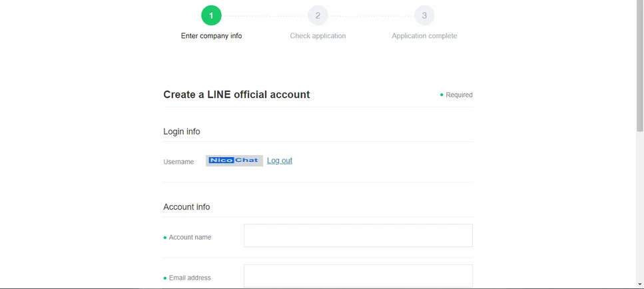This screenshot has height=289, width=644.
Task: Click the vertical scrollbar thumb
Action: tap(640, 66)
